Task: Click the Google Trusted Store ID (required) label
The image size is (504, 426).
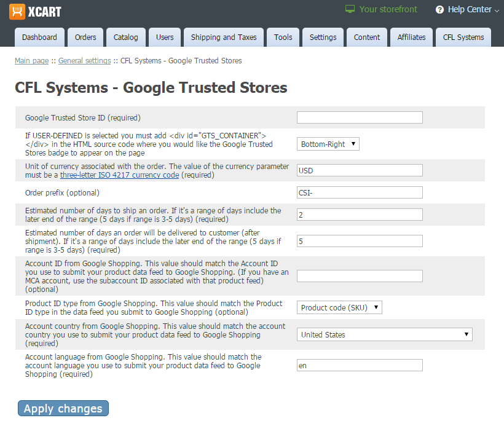Action: pyautogui.click(x=83, y=117)
